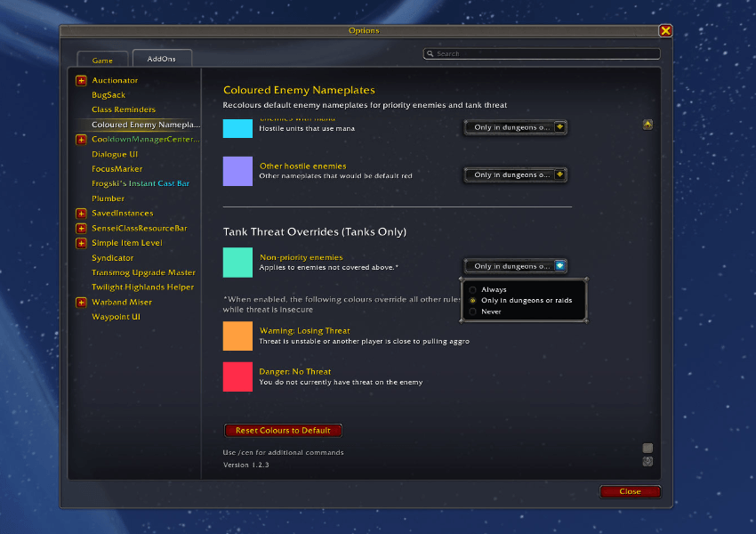
Task: Open Twilight Highlands Helper settings
Action: 142,287
